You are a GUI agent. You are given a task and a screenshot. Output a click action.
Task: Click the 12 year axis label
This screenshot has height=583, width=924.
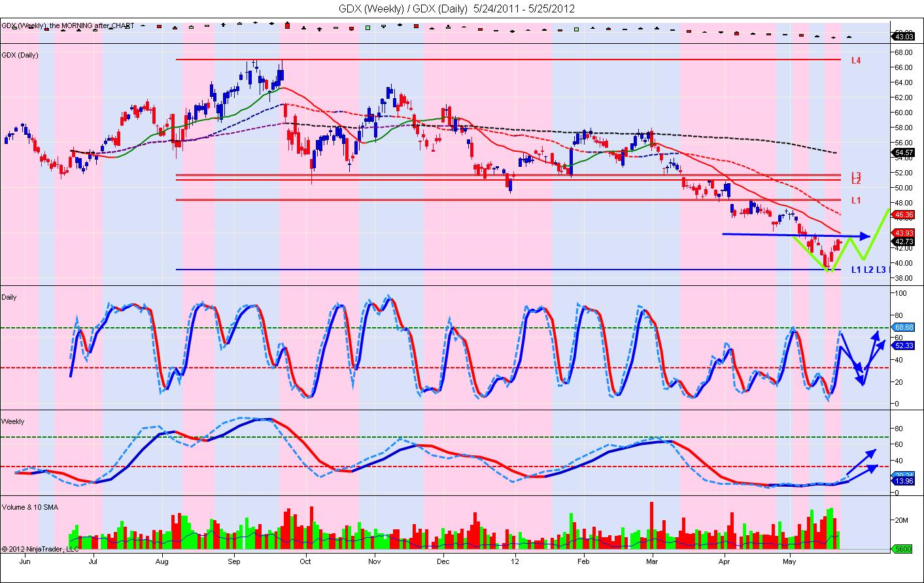click(x=515, y=561)
